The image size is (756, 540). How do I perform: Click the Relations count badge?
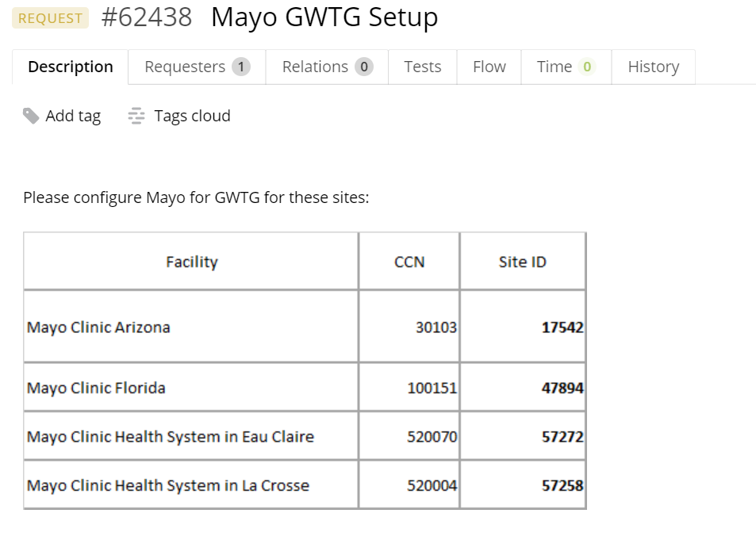click(x=364, y=67)
